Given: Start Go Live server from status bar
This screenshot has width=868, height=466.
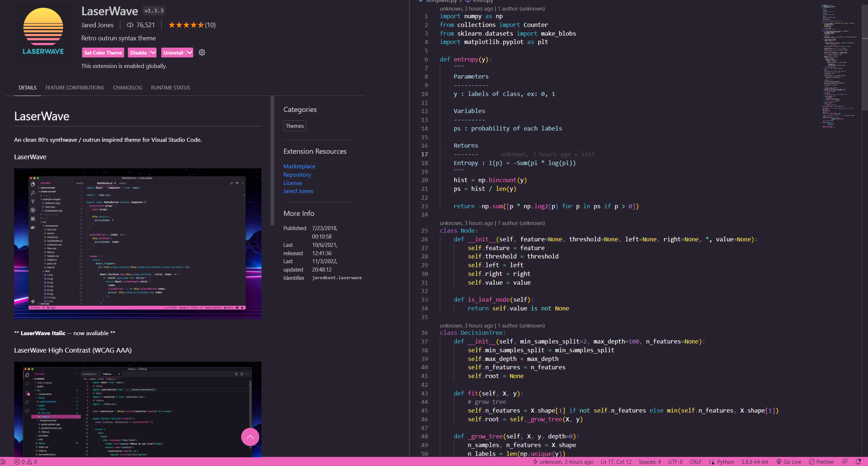Looking at the screenshot, I should click(x=789, y=462).
